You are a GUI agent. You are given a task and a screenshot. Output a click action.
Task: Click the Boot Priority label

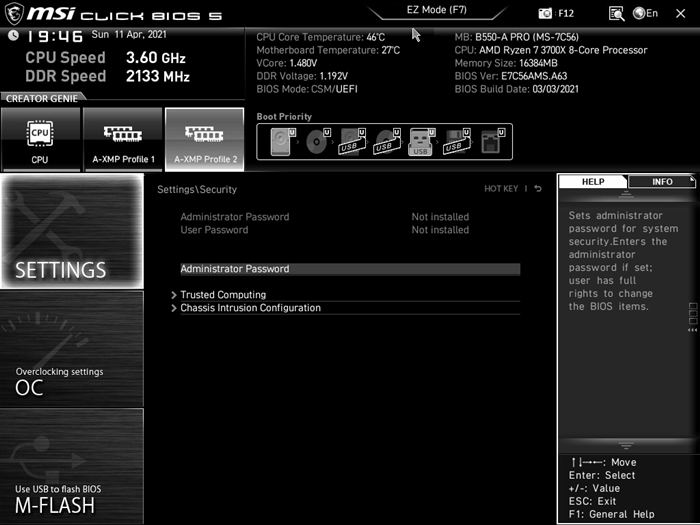click(x=284, y=117)
